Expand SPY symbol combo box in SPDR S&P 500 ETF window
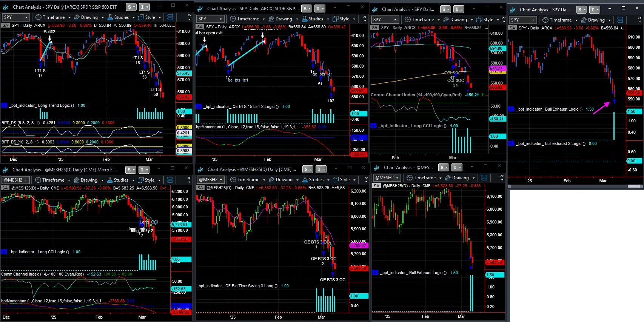This screenshot has height=322, width=644. click(x=16, y=17)
